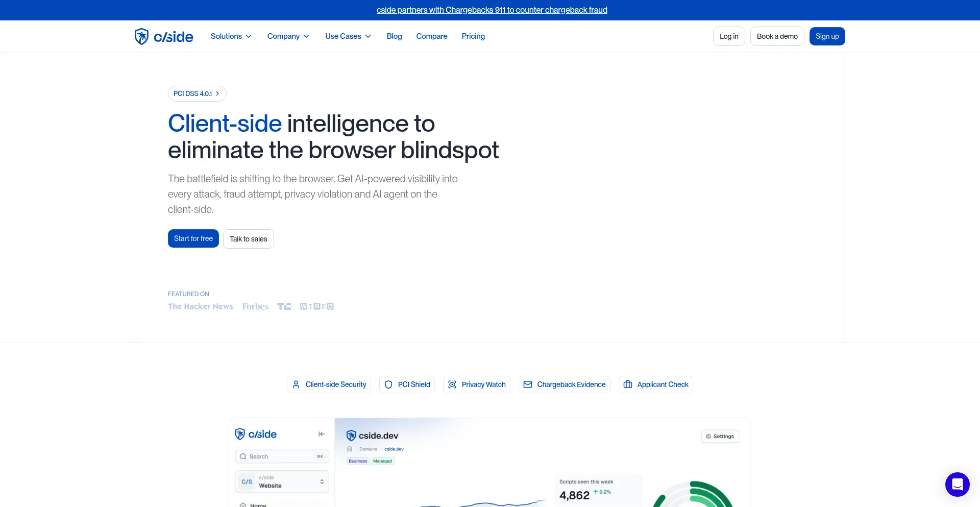Click the TechCrunch logo
Image resolution: width=980 pixels, height=507 pixels.
tap(284, 306)
